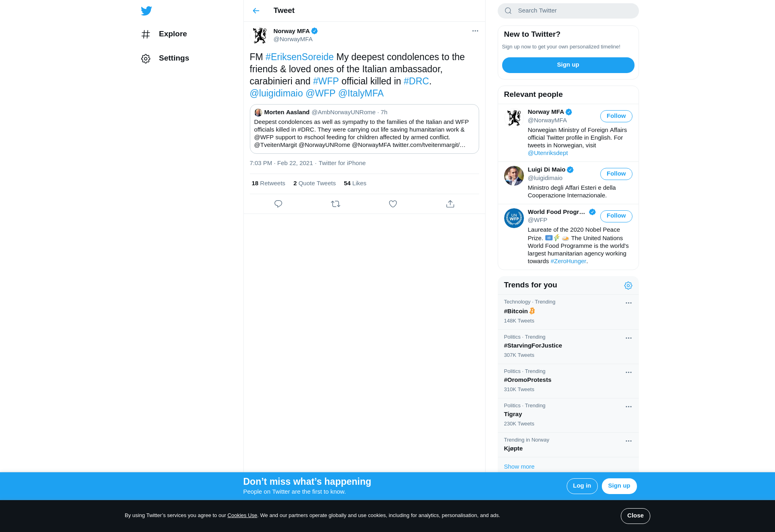Click the #EriksenSoreide hashtag link
Viewport: 775px width, 532px height.
(x=300, y=57)
